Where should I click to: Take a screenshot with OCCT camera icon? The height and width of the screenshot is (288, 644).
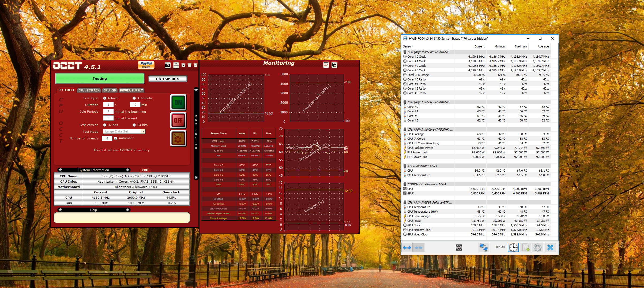click(x=168, y=65)
